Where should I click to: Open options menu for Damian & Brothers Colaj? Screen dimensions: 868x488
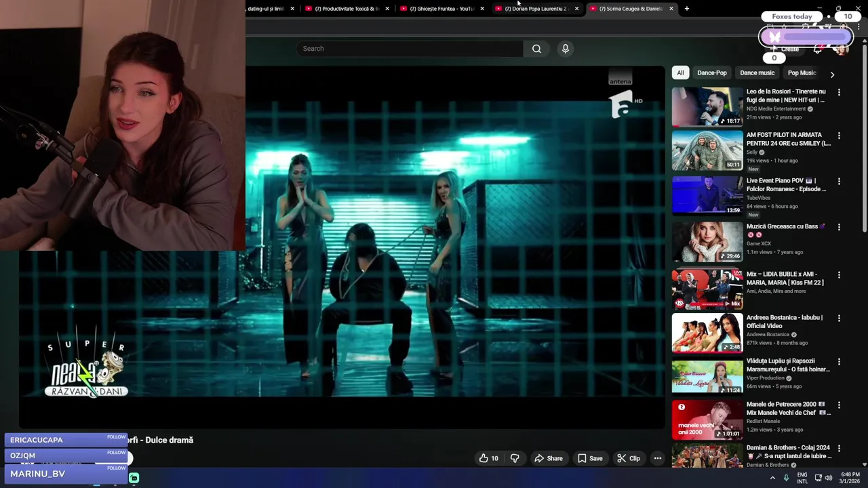[x=839, y=448]
